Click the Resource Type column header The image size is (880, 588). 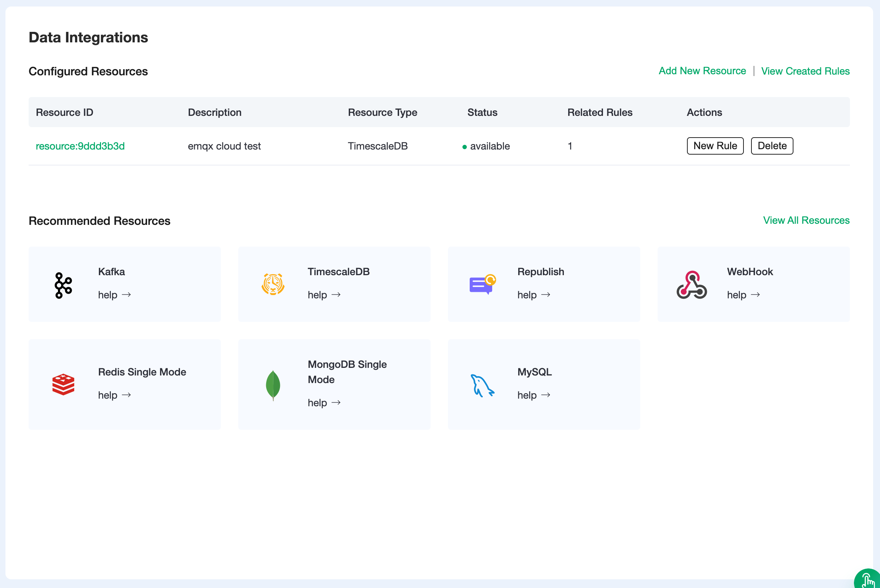tap(382, 112)
